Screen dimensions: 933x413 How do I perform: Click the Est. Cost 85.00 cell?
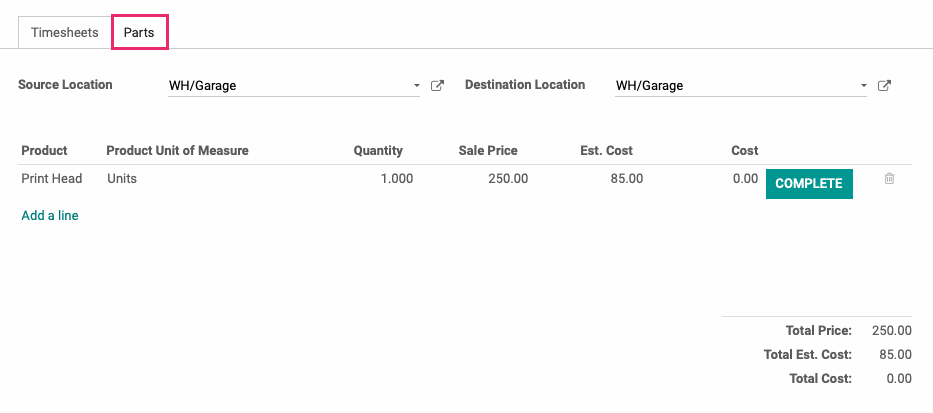point(627,179)
